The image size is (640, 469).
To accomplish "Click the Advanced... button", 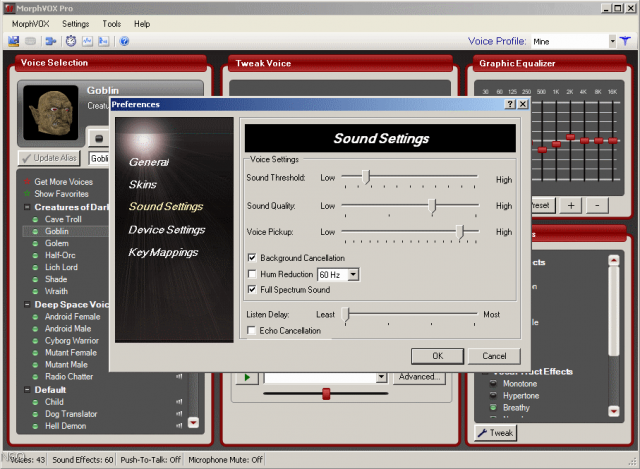I will (x=419, y=377).
